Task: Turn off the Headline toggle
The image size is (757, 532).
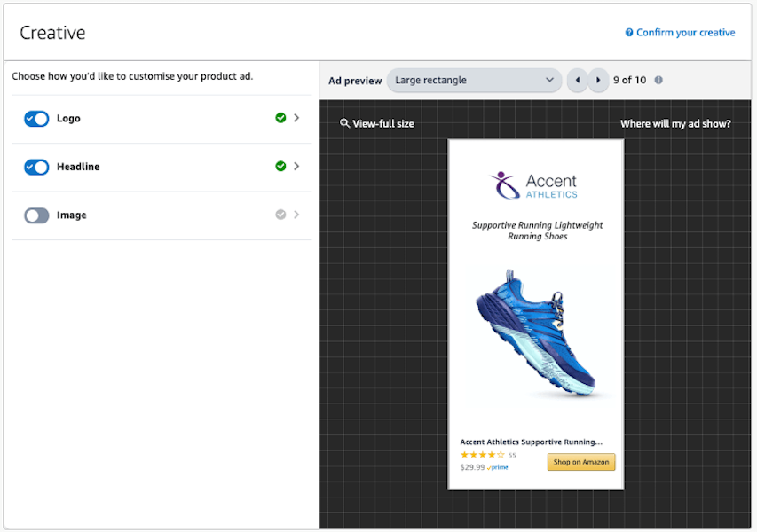Action: (36, 167)
